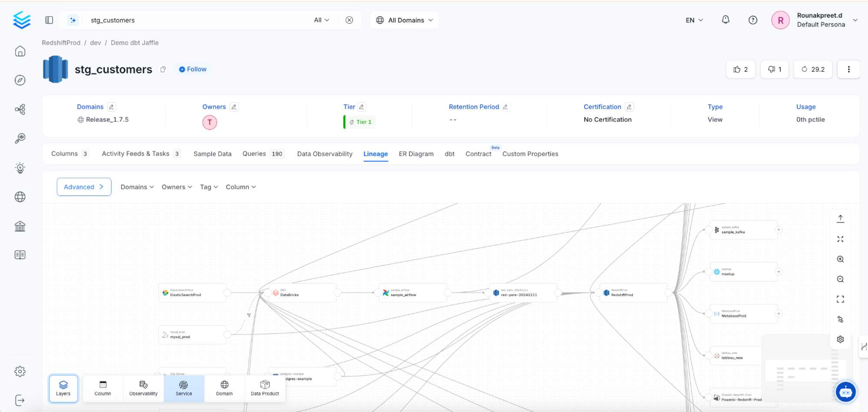
Task: Open the All Domains selector
Action: click(x=403, y=20)
